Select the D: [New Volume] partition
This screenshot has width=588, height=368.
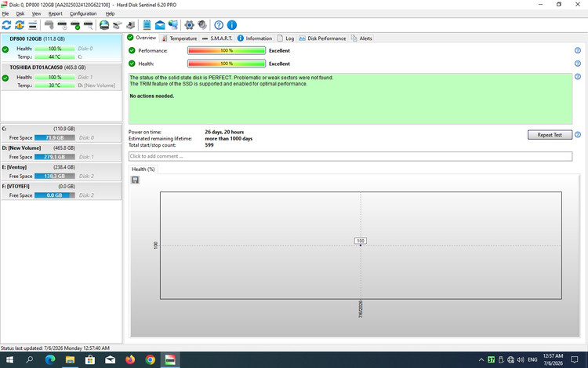(61, 152)
